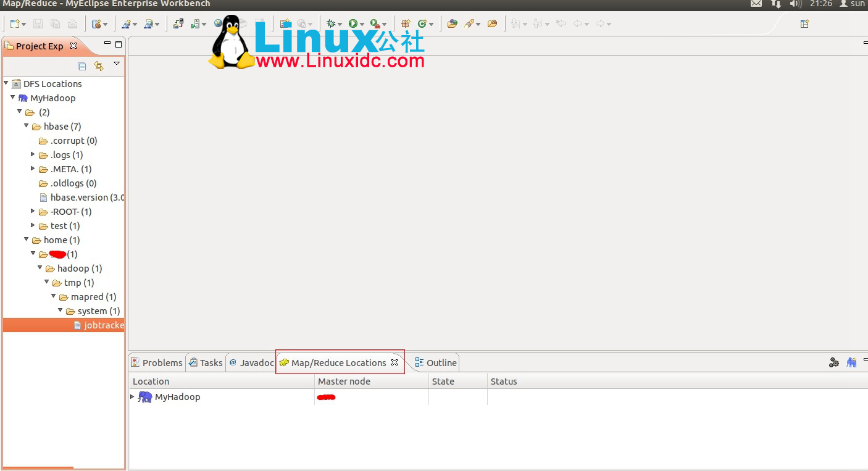Click the Collapse All icon in Project Explorer
The height and width of the screenshot is (471, 868).
pos(81,66)
